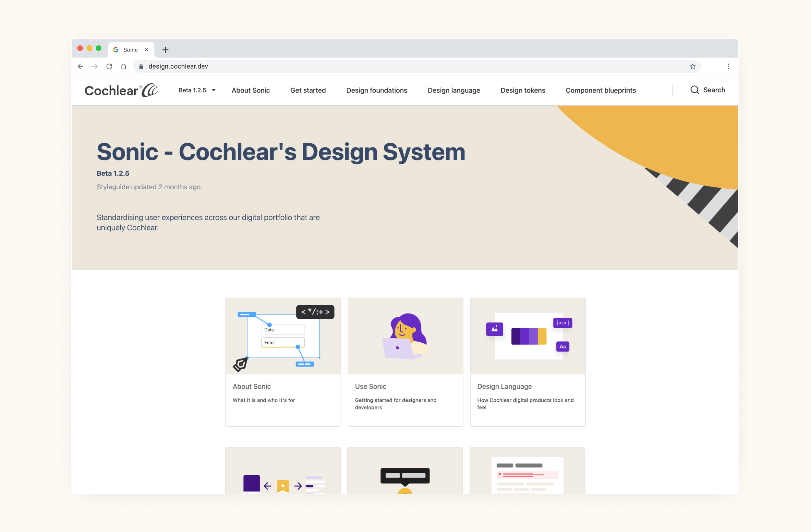Click the Sonic browser tab
The image size is (811, 532).
point(131,50)
